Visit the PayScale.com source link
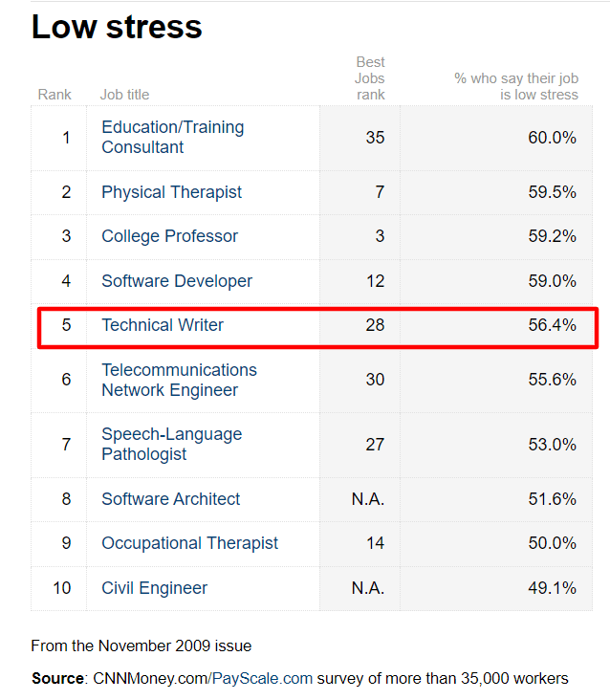Image resolution: width=610 pixels, height=700 pixels. pos(262,678)
